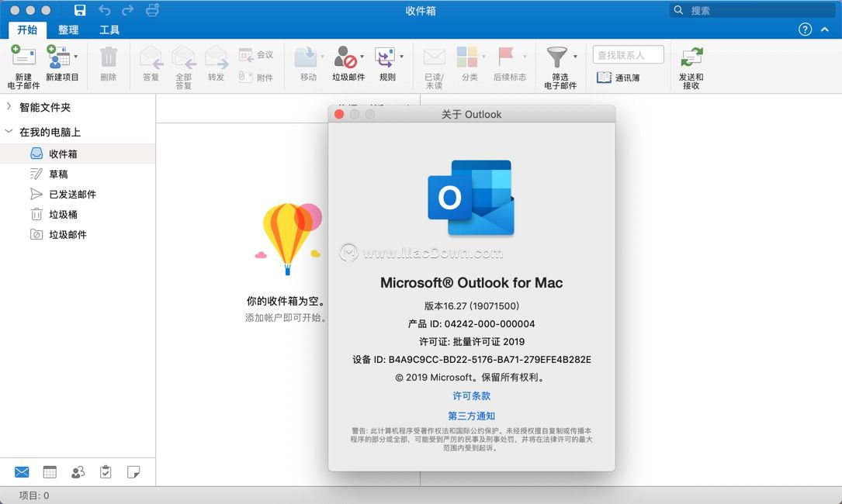The height and width of the screenshot is (504, 842).
Task: Select the 垃圾桶 trash folder
Action: click(78, 214)
